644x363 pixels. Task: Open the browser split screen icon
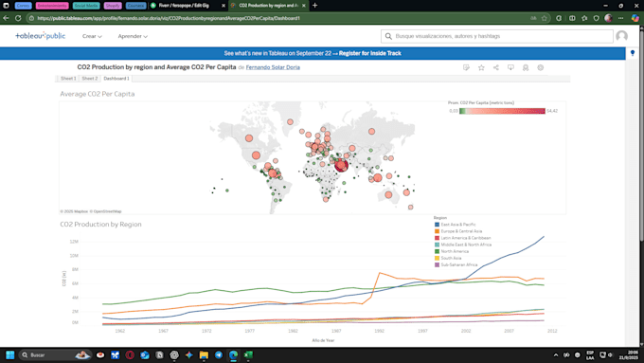click(x=572, y=18)
